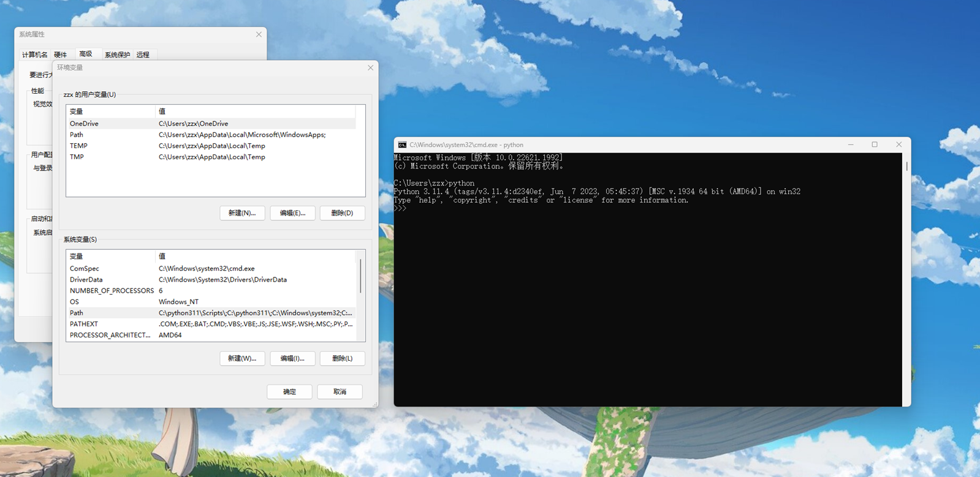Confirm the 环境变量 dialog with 确定

(x=289, y=392)
